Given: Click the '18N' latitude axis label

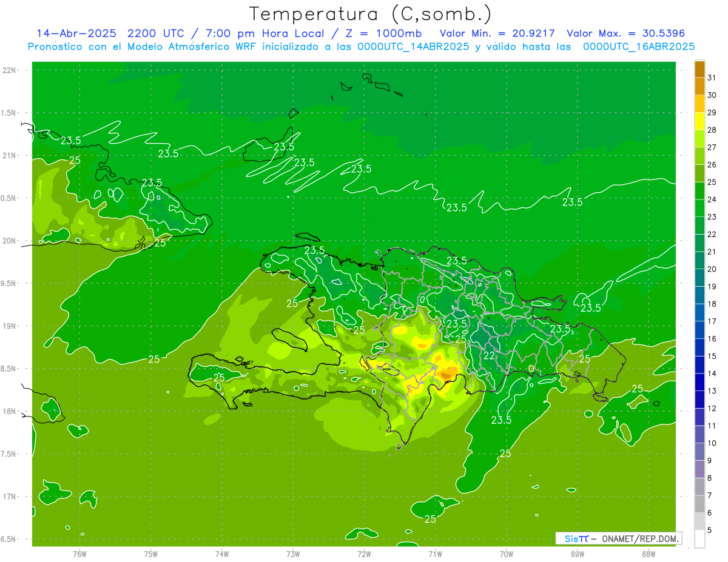Looking at the screenshot, I should (10, 411).
